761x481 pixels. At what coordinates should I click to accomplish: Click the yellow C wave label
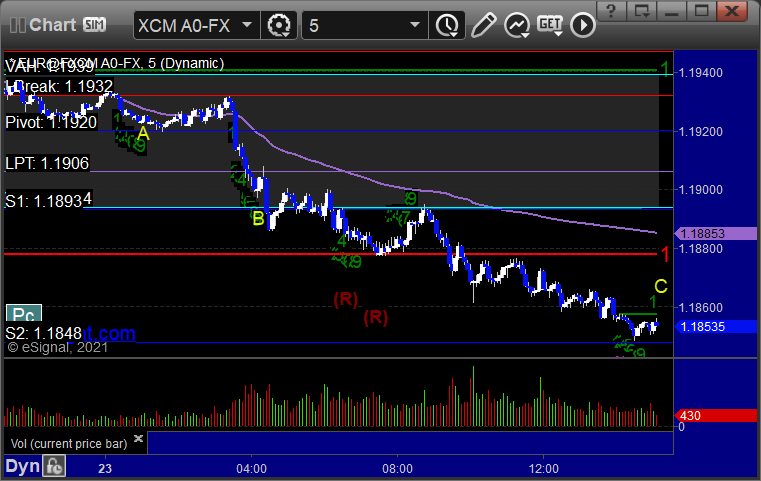pyautogui.click(x=661, y=286)
